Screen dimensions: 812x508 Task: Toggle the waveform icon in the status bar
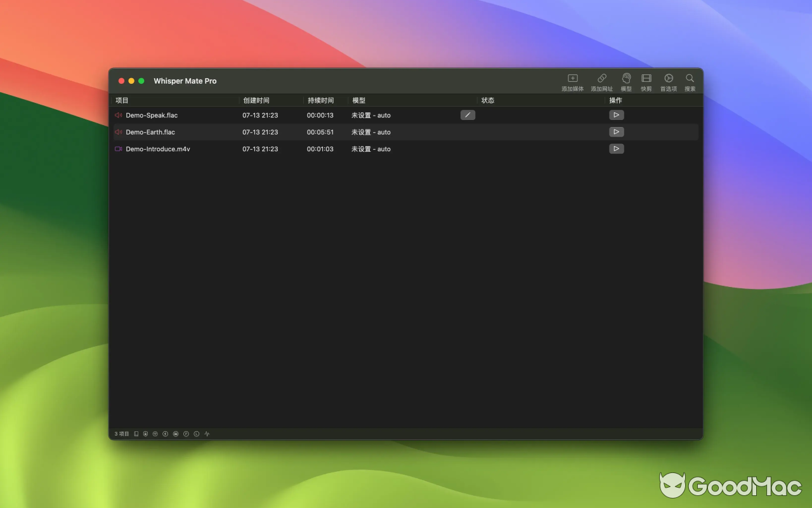[x=207, y=434]
